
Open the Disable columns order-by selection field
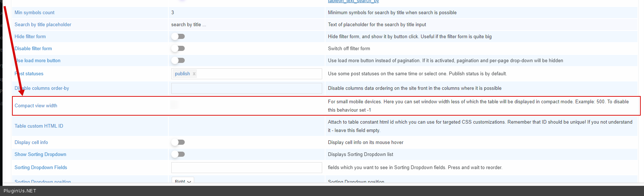tap(247, 88)
